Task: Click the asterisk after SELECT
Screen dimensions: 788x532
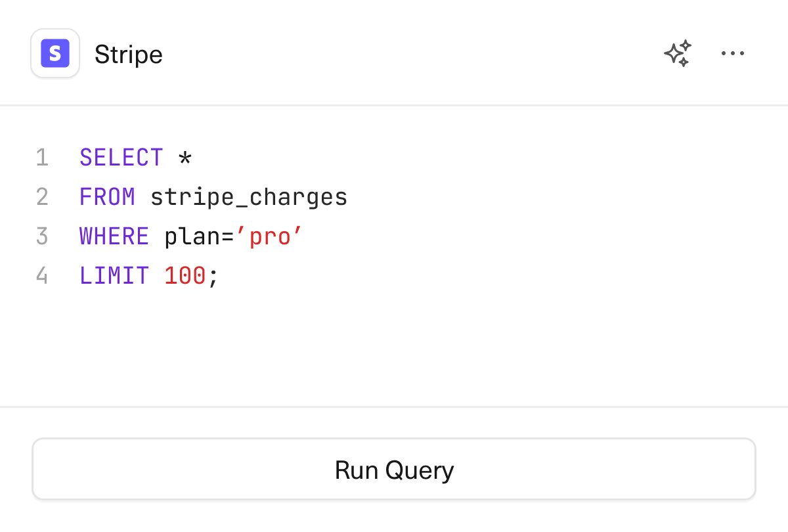Action: click(x=185, y=158)
